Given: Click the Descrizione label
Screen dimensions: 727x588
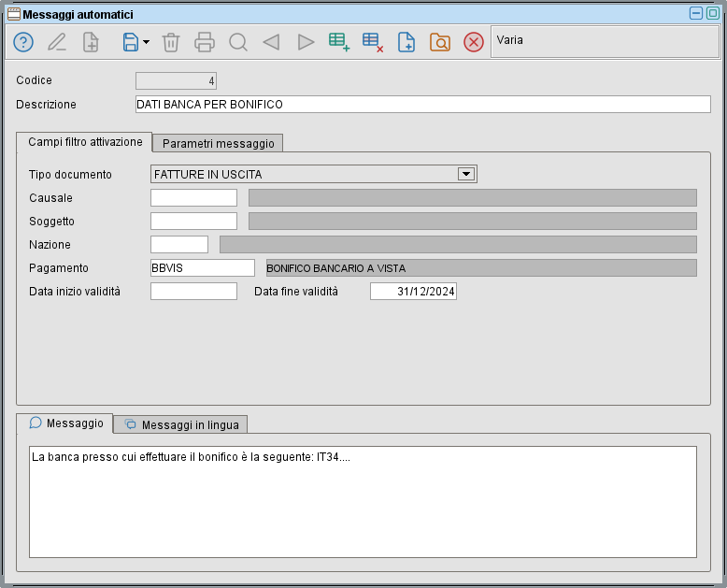Looking at the screenshot, I should (x=46, y=105).
